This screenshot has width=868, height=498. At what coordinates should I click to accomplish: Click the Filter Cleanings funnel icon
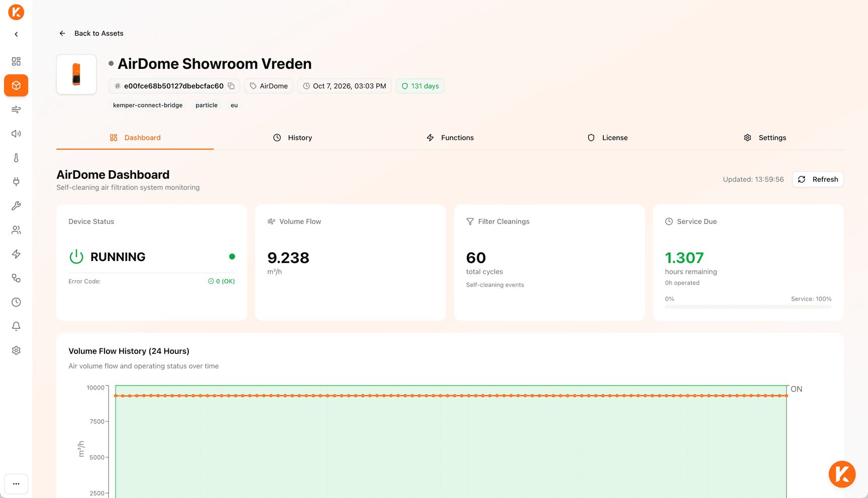[470, 221]
